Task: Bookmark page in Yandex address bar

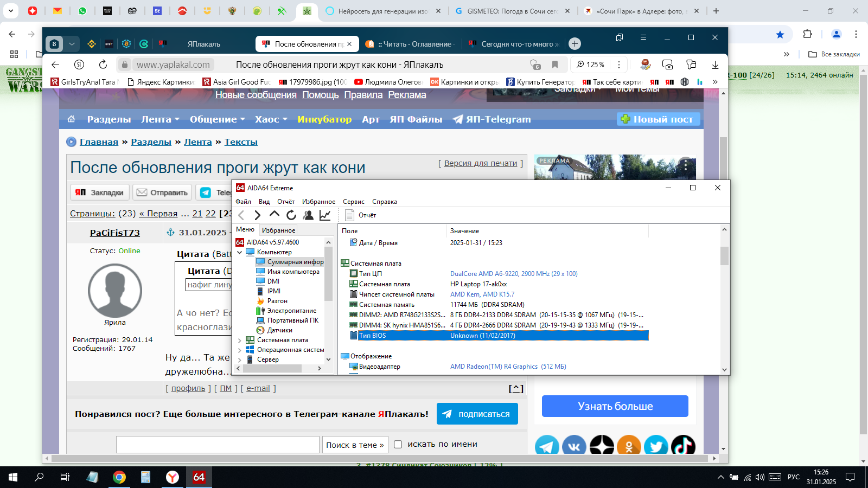Action: pos(555,65)
